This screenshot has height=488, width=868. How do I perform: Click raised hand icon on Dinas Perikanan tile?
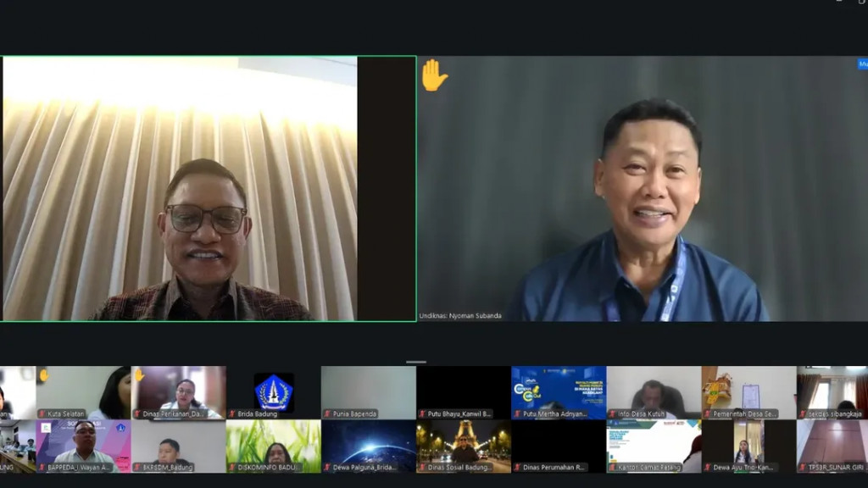(x=139, y=374)
